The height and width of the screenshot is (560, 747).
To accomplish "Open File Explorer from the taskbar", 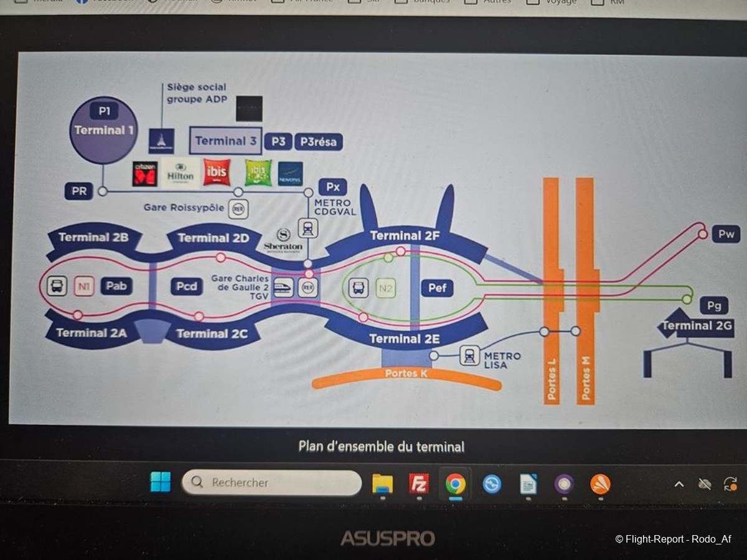I will (x=382, y=483).
